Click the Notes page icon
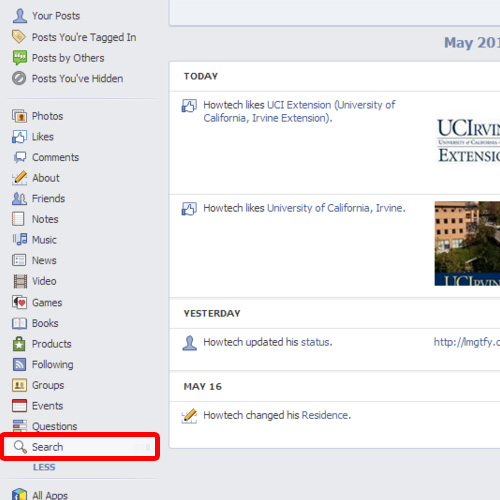The height and width of the screenshot is (500, 500). click(x=18, y=219)
